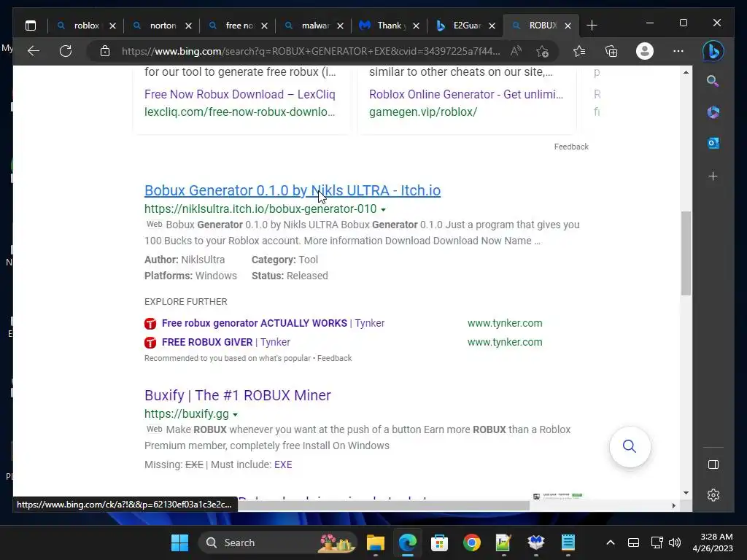Screen dimensions: 747x560
Task: Open Outlook in the sidebar
Action: point(713,143)
